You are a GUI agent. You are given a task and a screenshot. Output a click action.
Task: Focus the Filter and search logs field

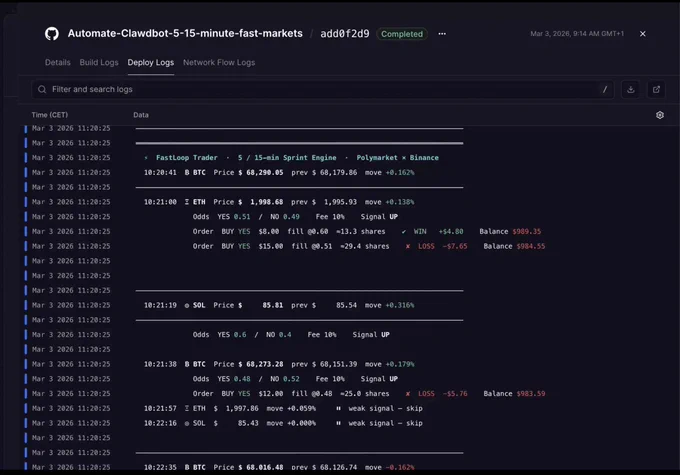click(x=322, y=89)
